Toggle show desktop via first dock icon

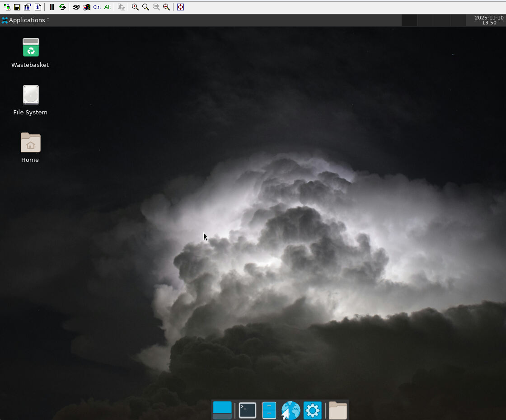coord(222,410)
